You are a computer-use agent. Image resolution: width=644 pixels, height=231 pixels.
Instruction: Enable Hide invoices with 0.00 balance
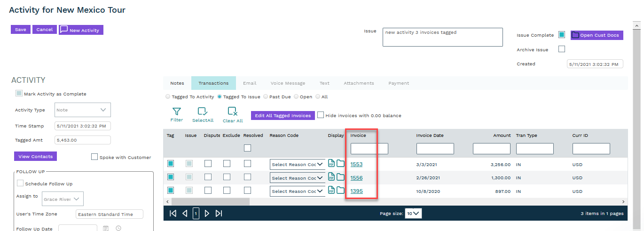[x=321, y=115]
